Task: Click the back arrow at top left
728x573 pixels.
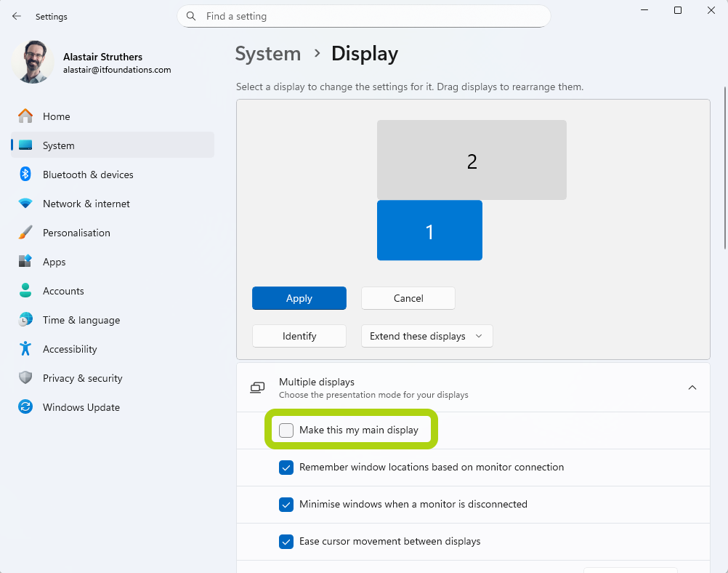Action: [x=16, y=16]
